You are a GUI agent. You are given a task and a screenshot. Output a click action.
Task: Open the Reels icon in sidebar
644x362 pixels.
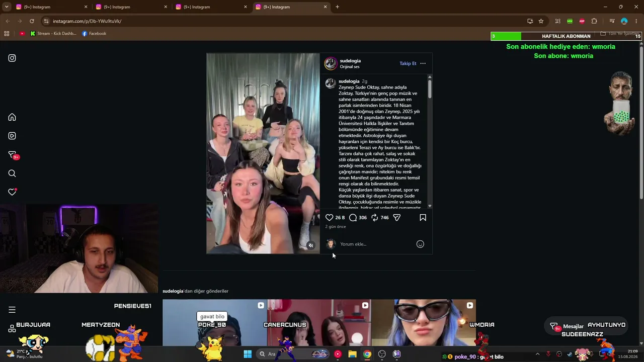(x=12, y=136)
